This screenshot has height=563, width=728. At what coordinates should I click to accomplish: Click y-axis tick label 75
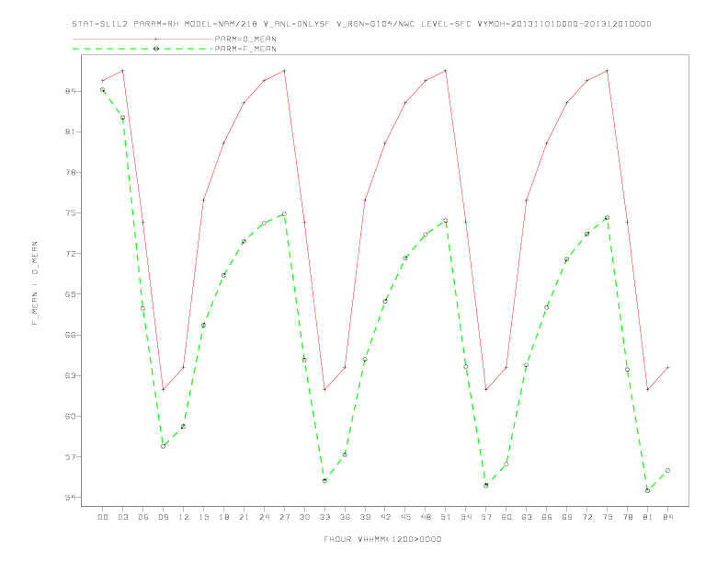click(x=71, y=213)
